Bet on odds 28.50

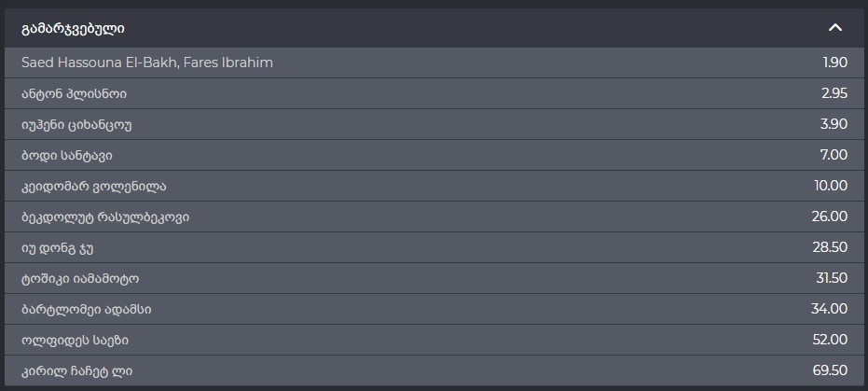click(829, 247)
